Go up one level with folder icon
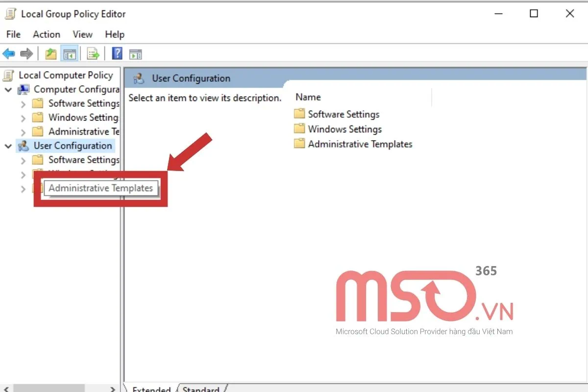588x392 pixels. coord(51,54)
